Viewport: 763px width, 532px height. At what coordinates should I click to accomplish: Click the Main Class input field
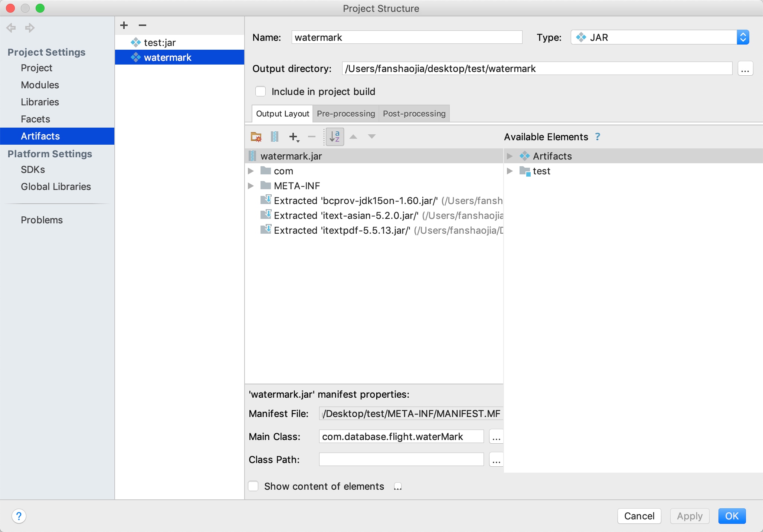point(401,436)
